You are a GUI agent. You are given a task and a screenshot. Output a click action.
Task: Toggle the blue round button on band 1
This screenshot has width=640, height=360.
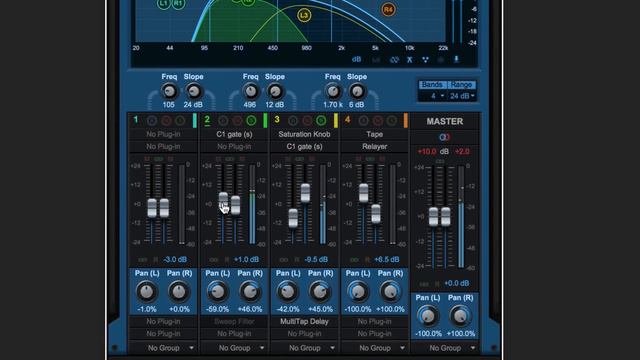point(152,120)
